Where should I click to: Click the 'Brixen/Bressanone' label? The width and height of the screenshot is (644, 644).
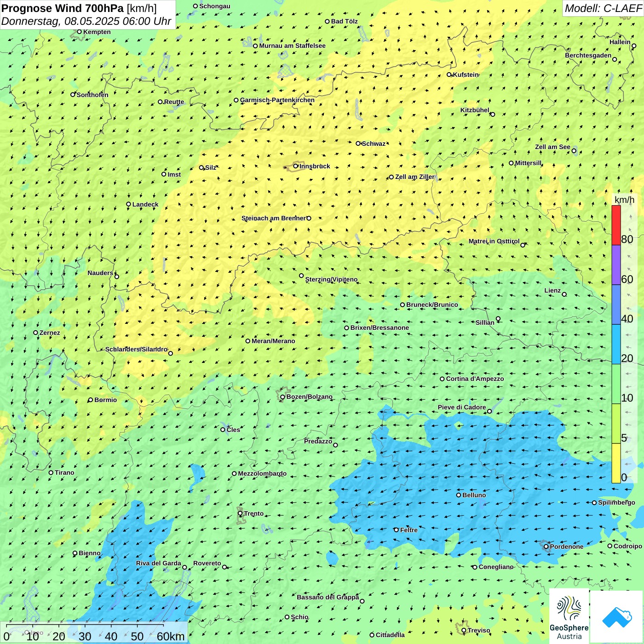379,328
